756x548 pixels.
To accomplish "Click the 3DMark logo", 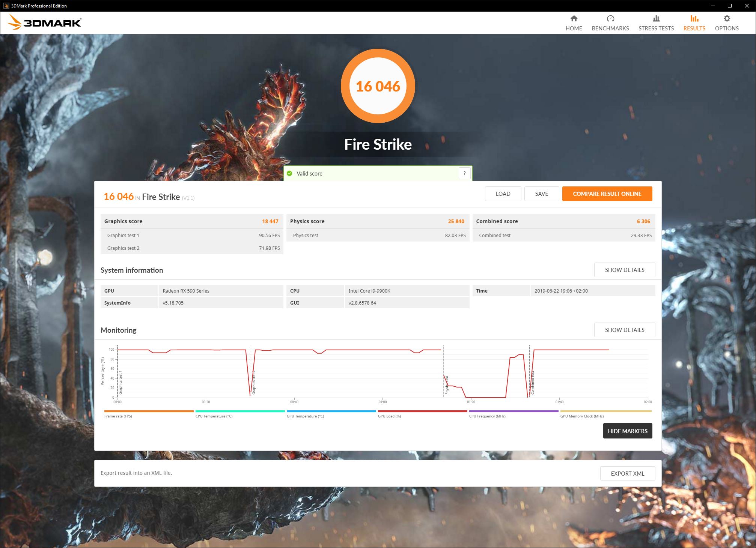I will point(44,23).
